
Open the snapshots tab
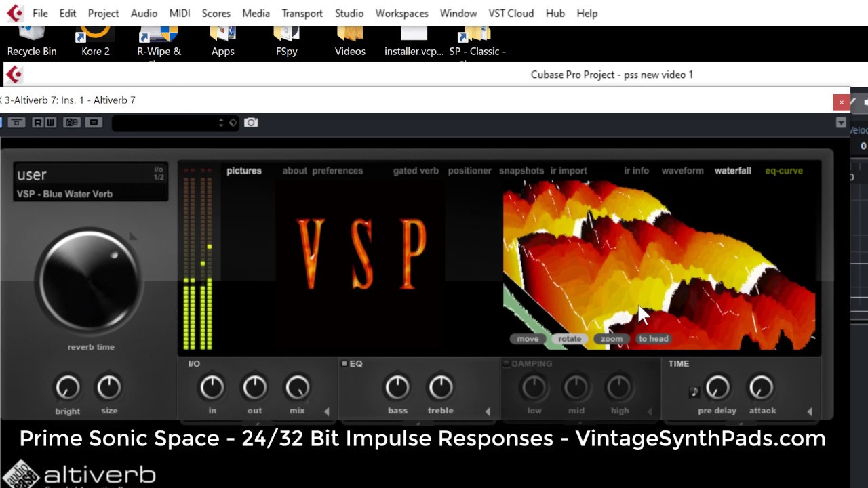click(x=521, y=171)
